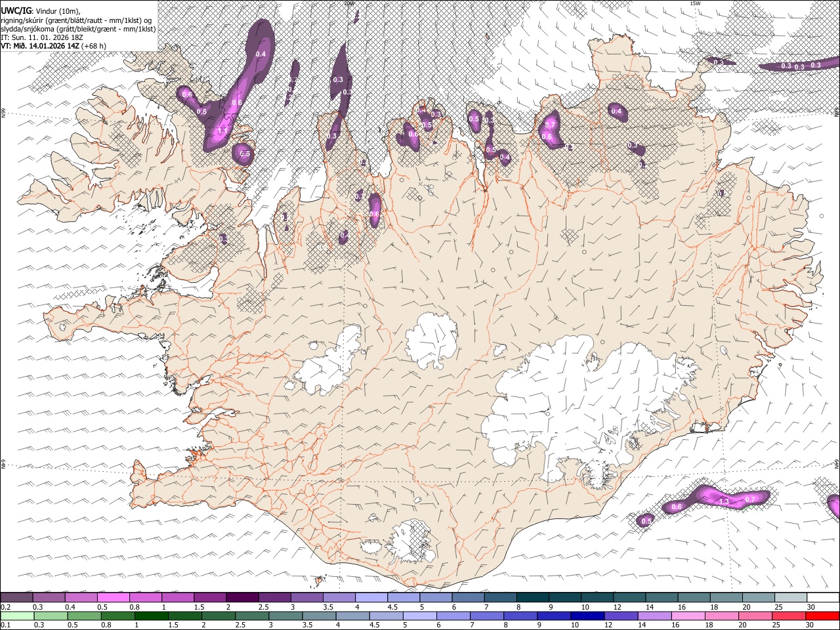Click the light lavender swatch at 4 on snow scale
This screenshot has width=840, height=630.
click(370, 597)
